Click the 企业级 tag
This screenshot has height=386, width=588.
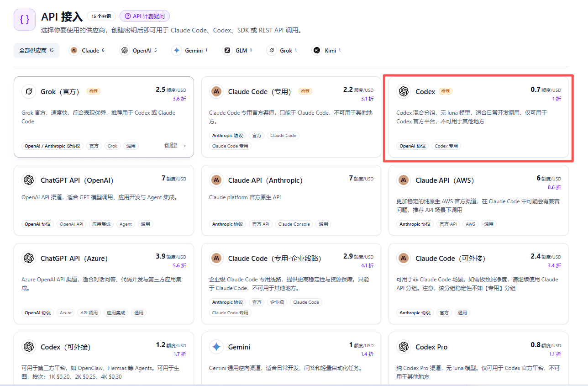(x=277, y=302)
